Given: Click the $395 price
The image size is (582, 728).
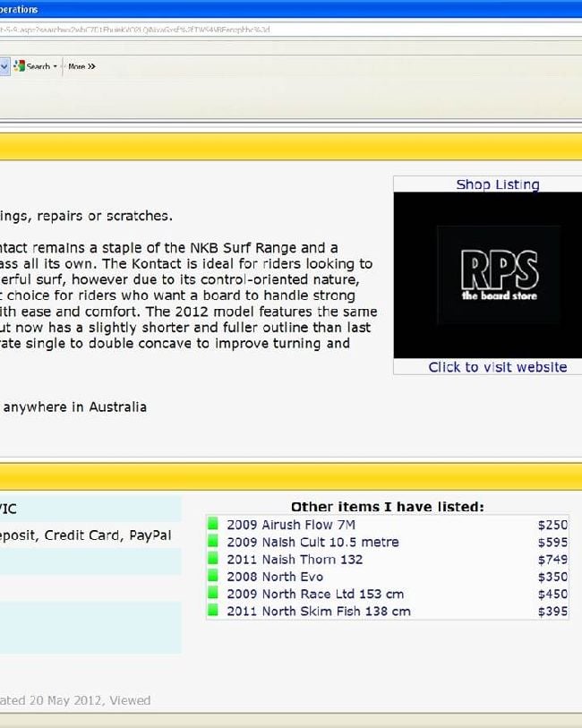Looking at the screenshot, I should 552,611.
